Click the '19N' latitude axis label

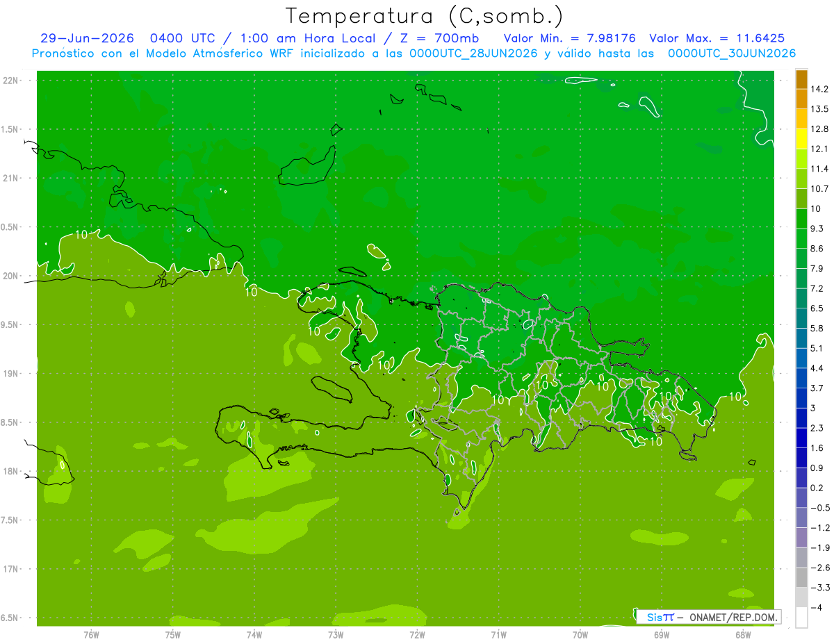(x=11, y=373)
